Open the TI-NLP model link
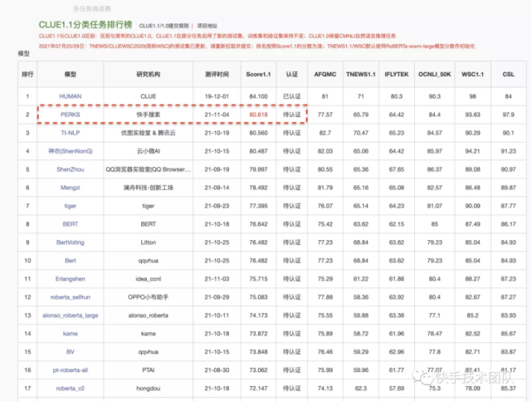The height and width of the screenshot is (401, 532). tap(71, 133)
